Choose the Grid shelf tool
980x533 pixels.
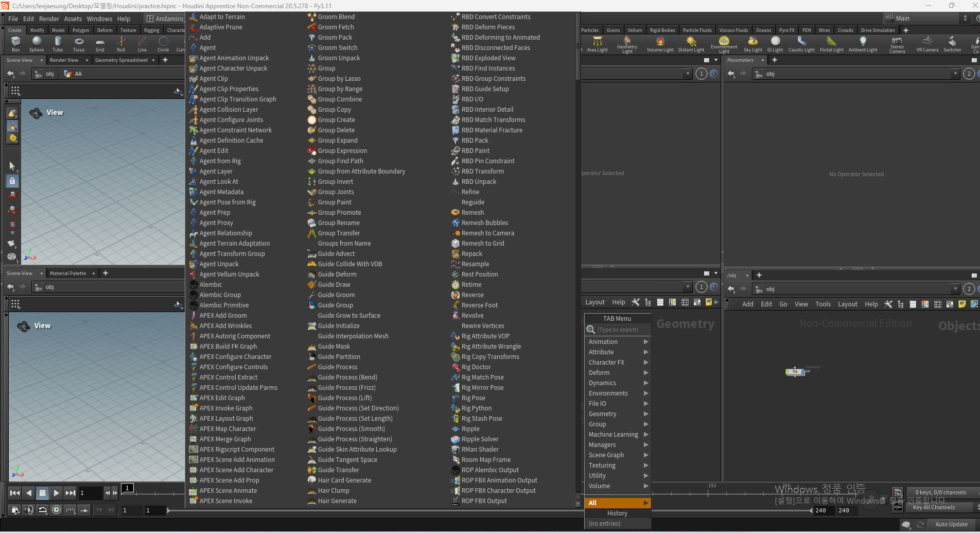coord(100,44)
